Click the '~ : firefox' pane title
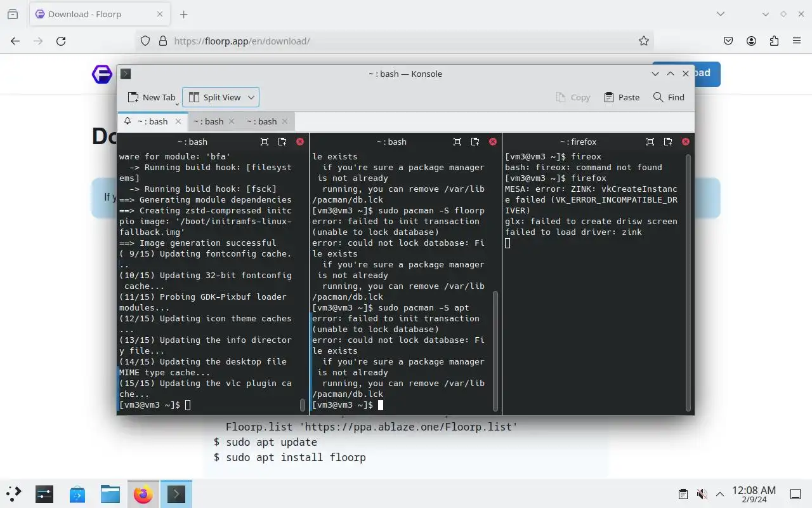Viewport: 812px width, 508px height. click(578, 142)
